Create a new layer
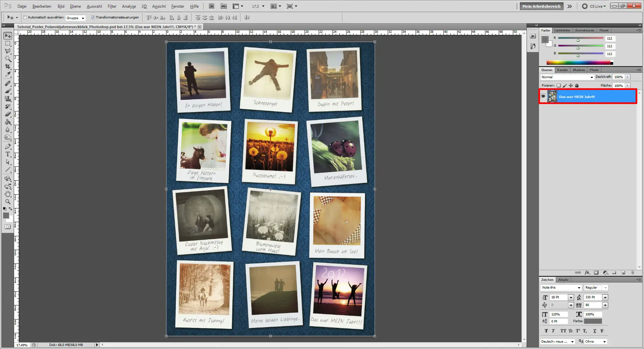This screenshot has width=644, height=349. click(x=623, y=273)
